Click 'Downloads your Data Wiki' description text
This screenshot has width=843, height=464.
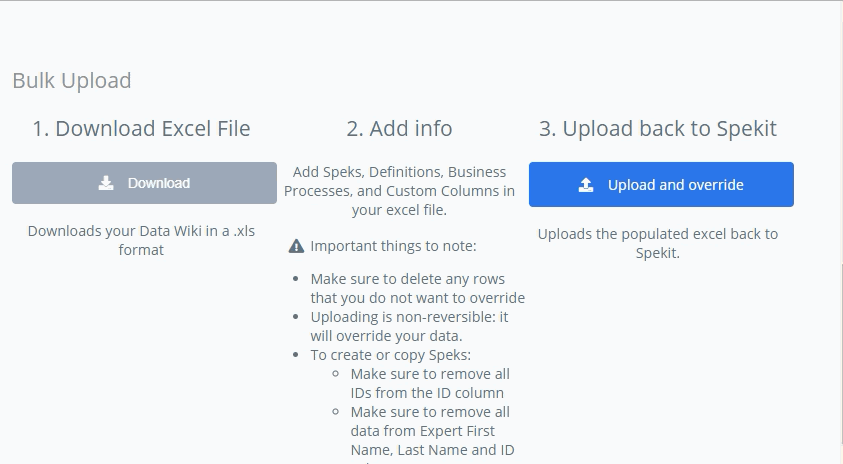pyautogui.click(x=141, y=240)
